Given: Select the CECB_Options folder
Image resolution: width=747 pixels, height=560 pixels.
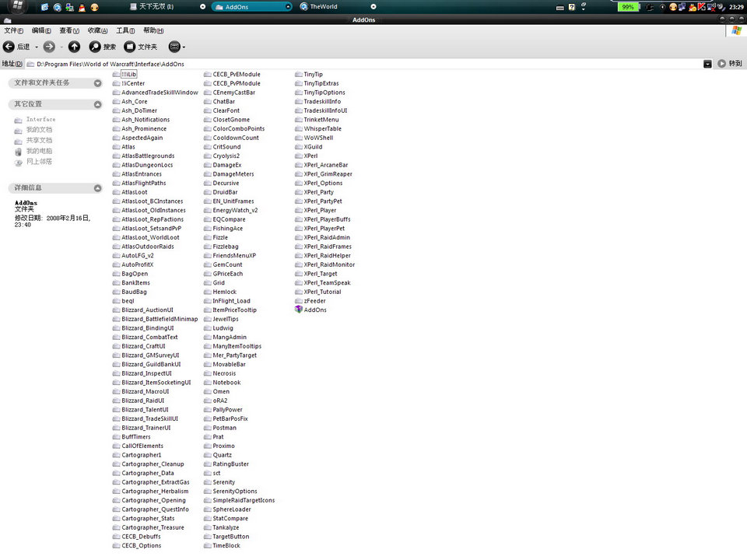Looking at the screenshot, I should coord(137,546).
